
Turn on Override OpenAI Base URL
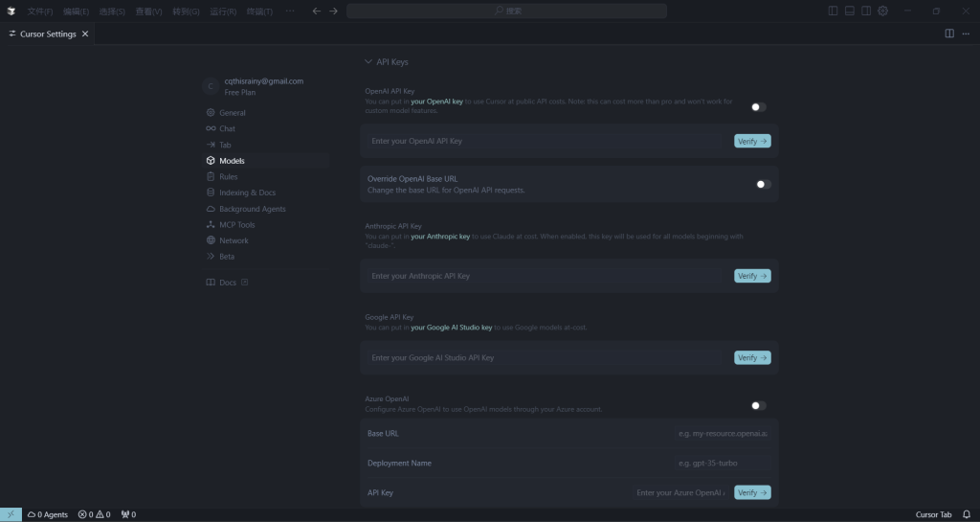coord(763,184)
